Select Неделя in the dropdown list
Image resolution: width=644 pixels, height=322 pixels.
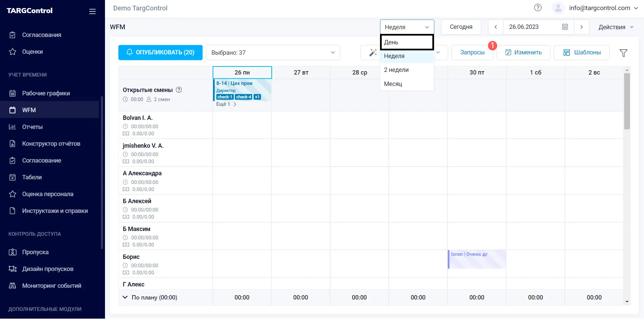coord(407,56)
